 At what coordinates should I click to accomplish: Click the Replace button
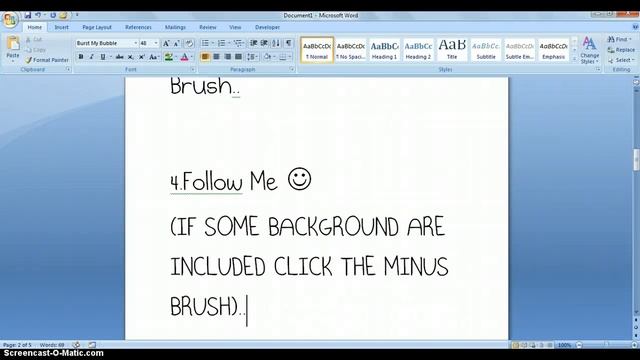(x=621, y=50)
